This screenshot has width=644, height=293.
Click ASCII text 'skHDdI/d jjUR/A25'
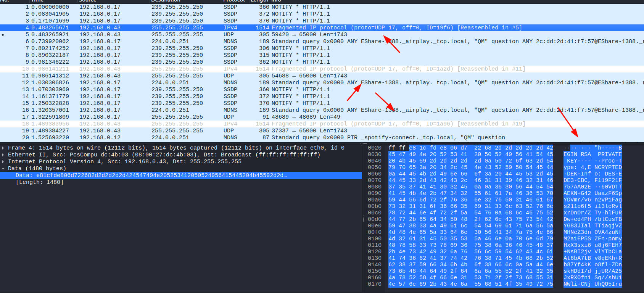[592, 271]
